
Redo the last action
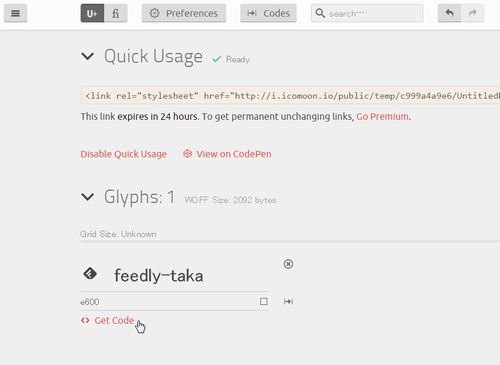pos(473,13)
